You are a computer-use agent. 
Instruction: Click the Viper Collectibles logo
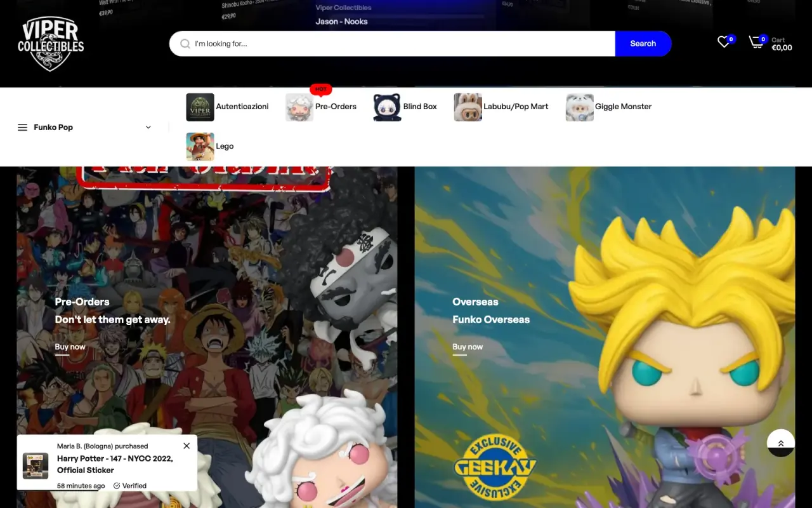(51, 44)
